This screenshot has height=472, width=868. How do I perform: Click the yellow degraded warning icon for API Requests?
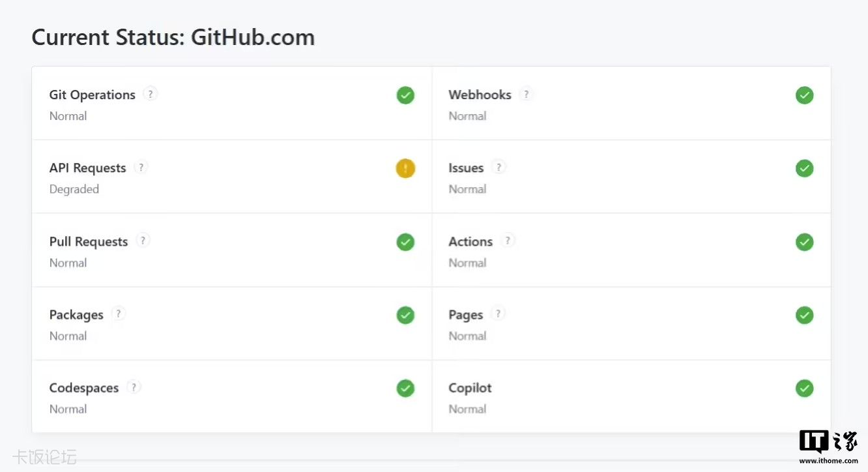pyautogui.click(x=405, y=169)
